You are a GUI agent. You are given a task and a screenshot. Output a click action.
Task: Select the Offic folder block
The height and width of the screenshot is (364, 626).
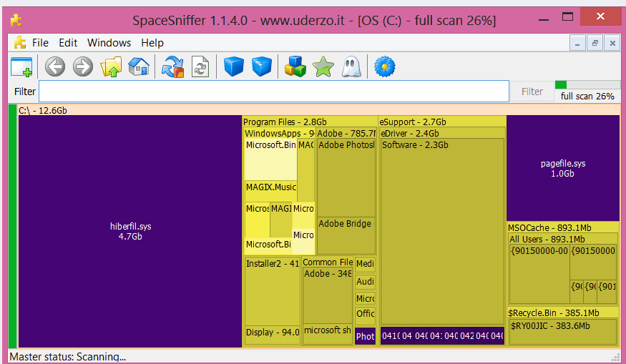pos(365,315)
